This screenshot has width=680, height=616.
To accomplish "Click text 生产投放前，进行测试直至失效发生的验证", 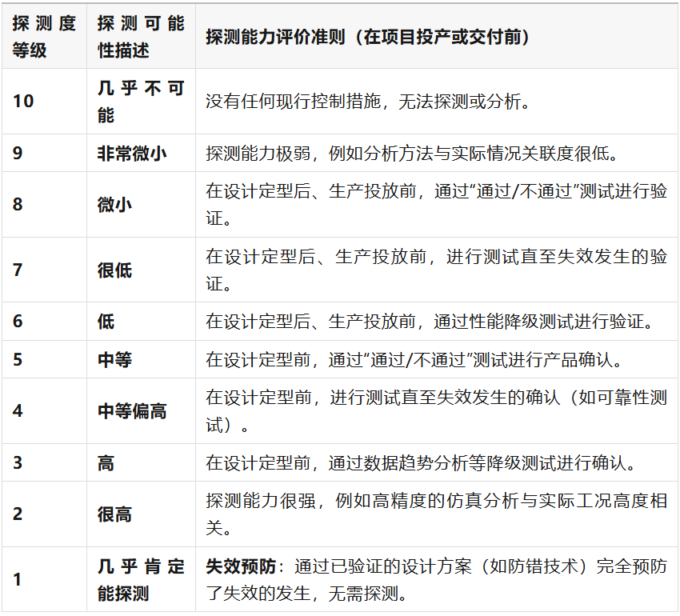I will point(436,270).
